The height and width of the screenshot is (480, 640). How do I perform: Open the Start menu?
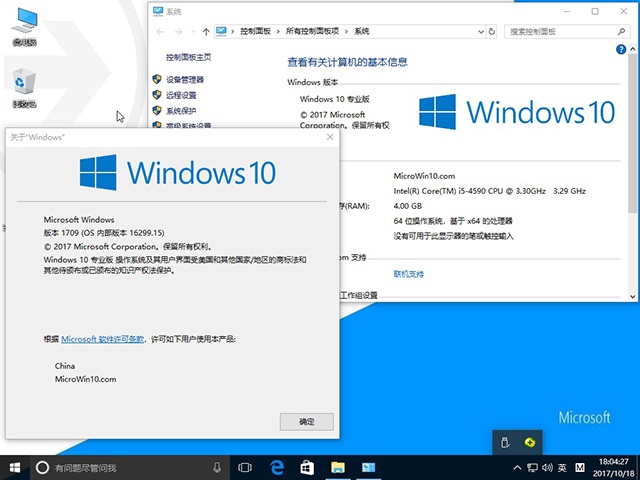[x=15, y=467]
